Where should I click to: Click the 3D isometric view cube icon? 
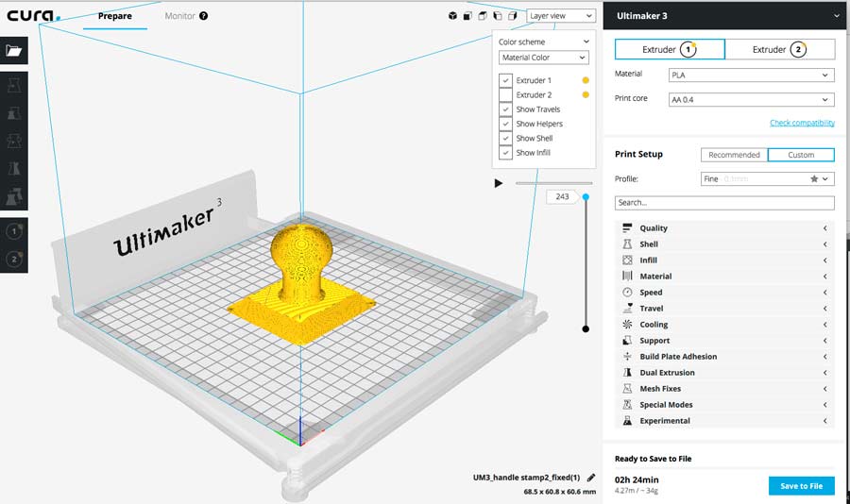pos(452,16)
